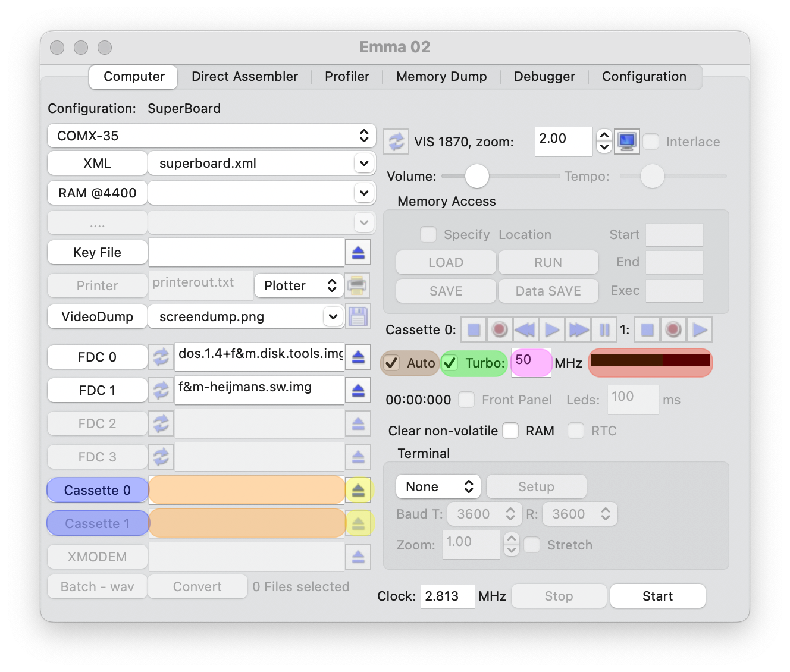790x672 pixels.
Task: Uncheck the Turbo checkbox
Action: tap(450, 363)
